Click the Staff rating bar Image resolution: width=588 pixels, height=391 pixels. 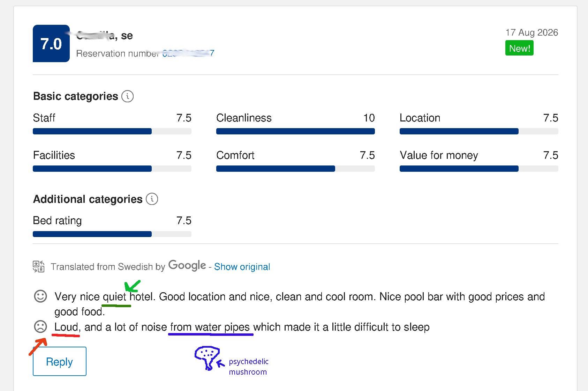click(112, 131)
